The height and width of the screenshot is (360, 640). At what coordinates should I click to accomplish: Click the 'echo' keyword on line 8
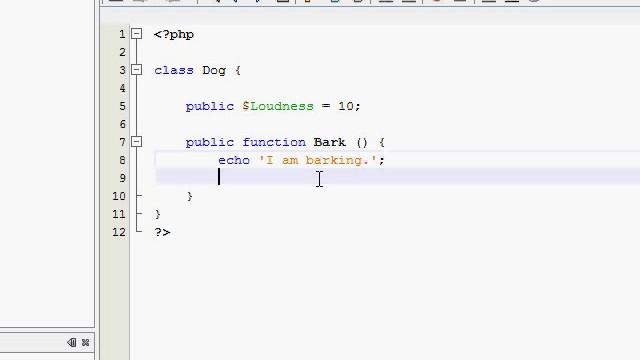click(234, 160)
